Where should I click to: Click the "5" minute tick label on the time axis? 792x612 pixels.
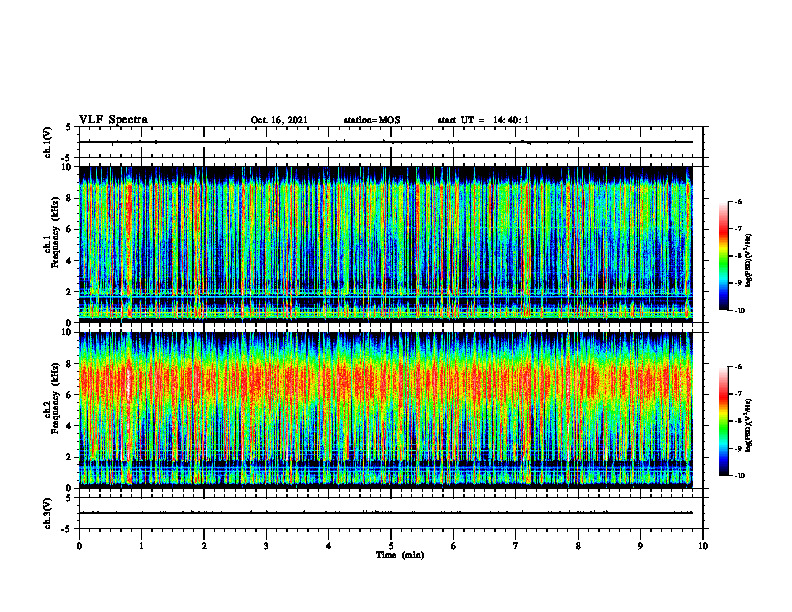(391, 546)
